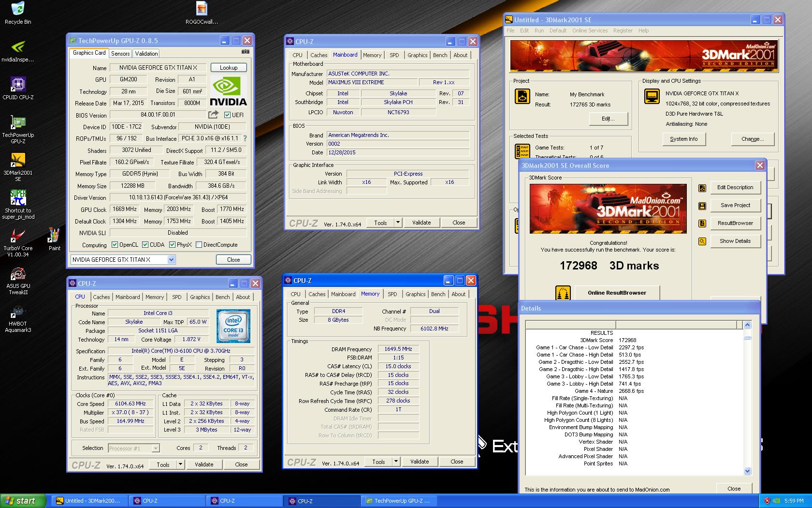Switch to the Sensors tab in GPU-Z
The height and width of the screenshot is (508, 812).
point(120,54)
